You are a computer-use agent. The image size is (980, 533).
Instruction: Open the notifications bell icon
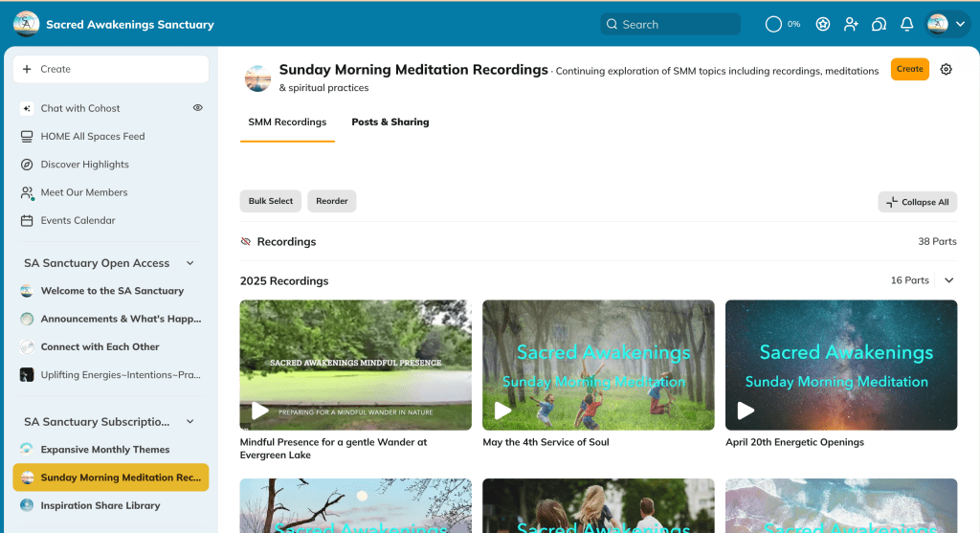pyautogui.click(x=906, y=24)
